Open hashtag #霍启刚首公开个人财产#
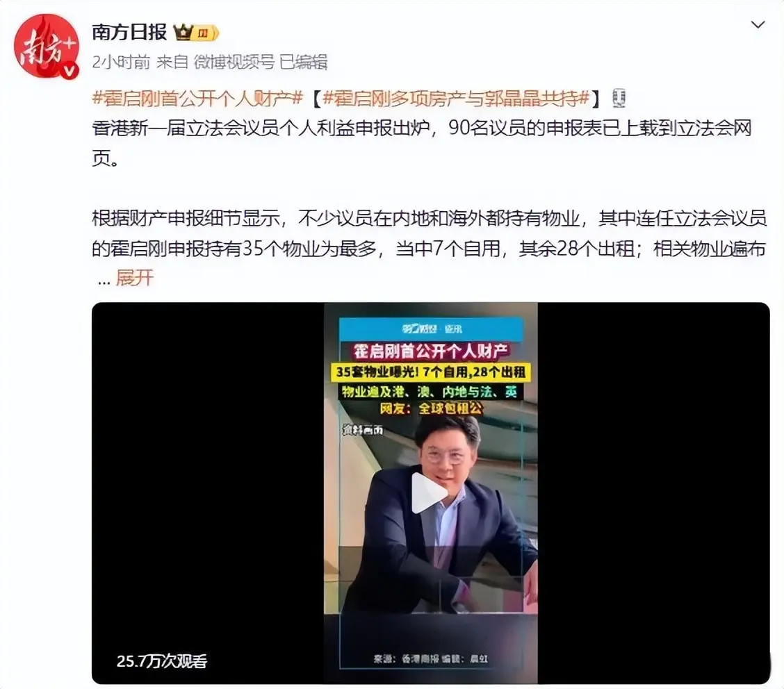The width and height of the screenshot is (784, 689). (x=198, y=98)
